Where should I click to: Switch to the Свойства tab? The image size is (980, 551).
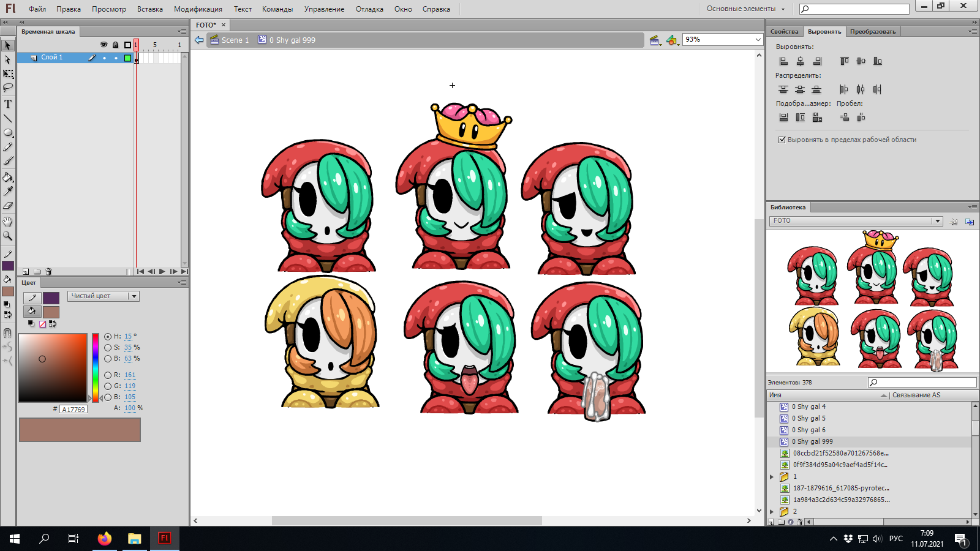point(785,31)
